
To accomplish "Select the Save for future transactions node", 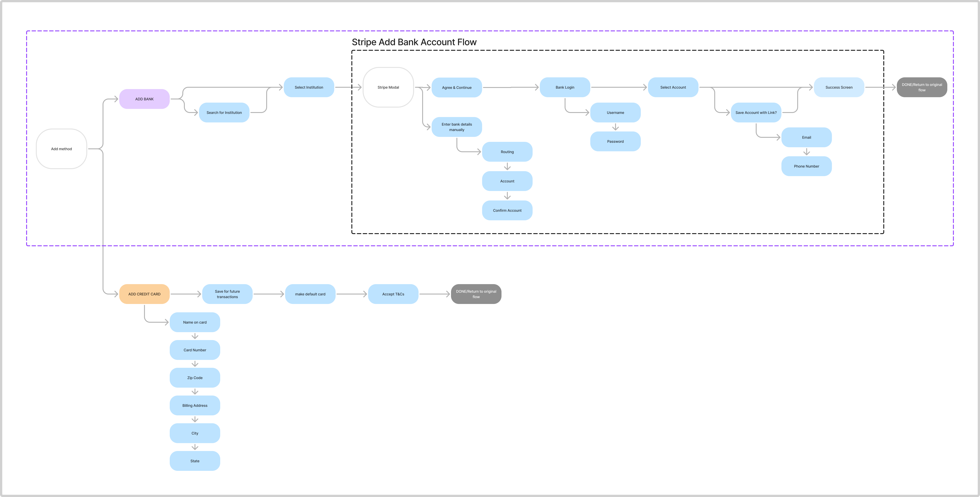I will click(227, 294).
